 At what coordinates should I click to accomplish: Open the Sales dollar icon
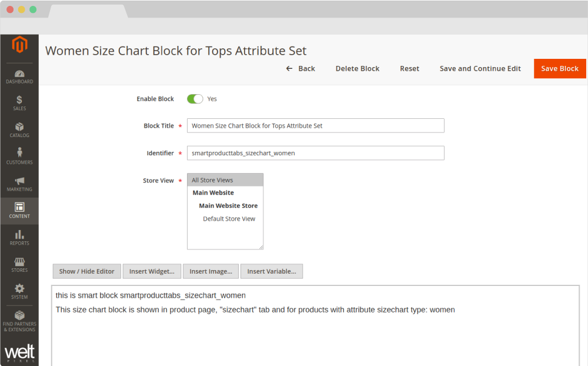point(19,101)
